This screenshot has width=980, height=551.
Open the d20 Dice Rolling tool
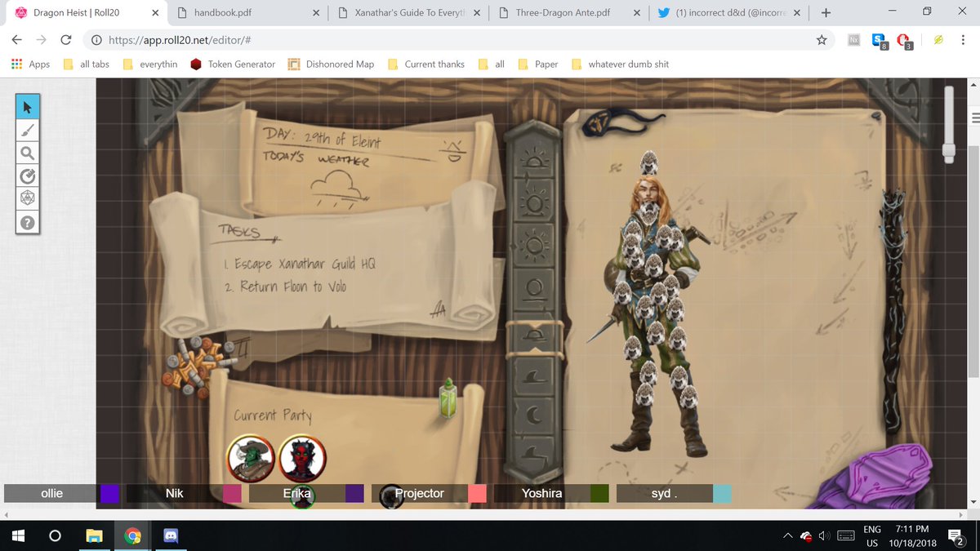pos(27,198)
